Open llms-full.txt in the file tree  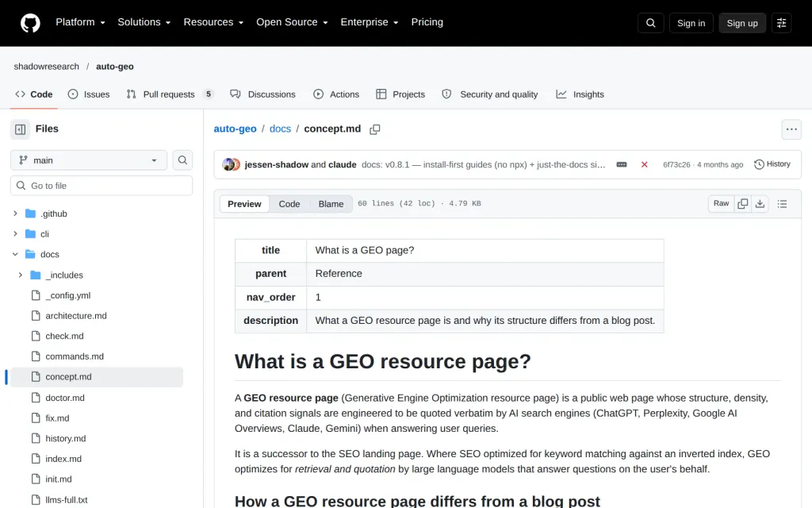tap(67, 500)
